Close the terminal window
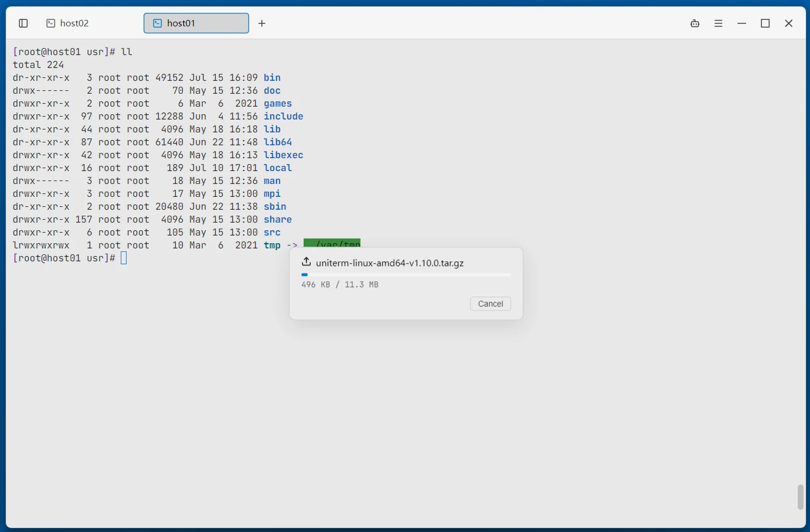This screenshot has height=532, width=810. click(789, 23)
